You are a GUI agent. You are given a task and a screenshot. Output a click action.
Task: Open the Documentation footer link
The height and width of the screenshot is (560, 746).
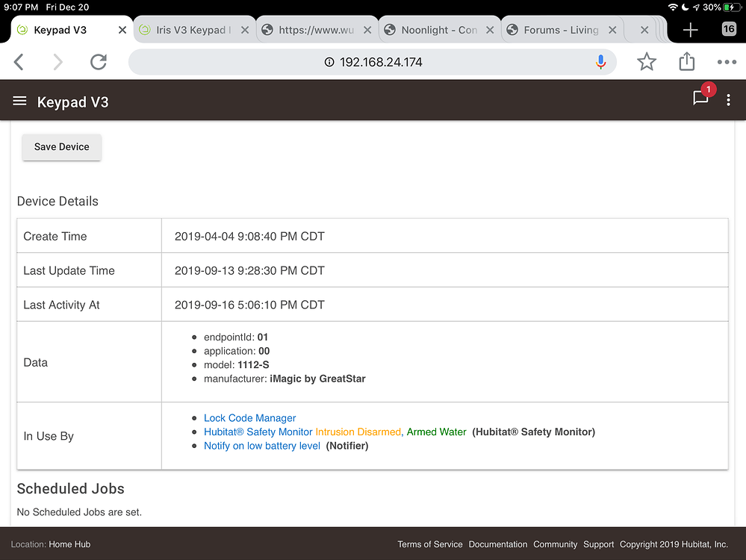pyautogui.click(x=498, y=544)
